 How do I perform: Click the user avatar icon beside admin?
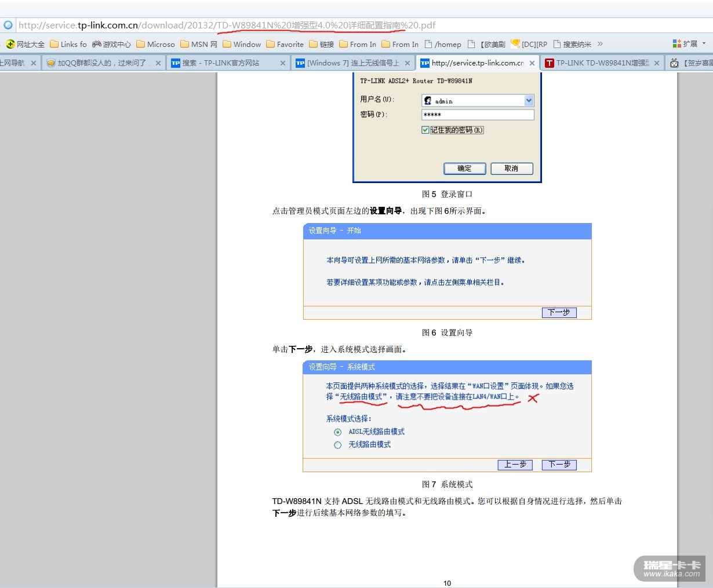coord(428,101)
